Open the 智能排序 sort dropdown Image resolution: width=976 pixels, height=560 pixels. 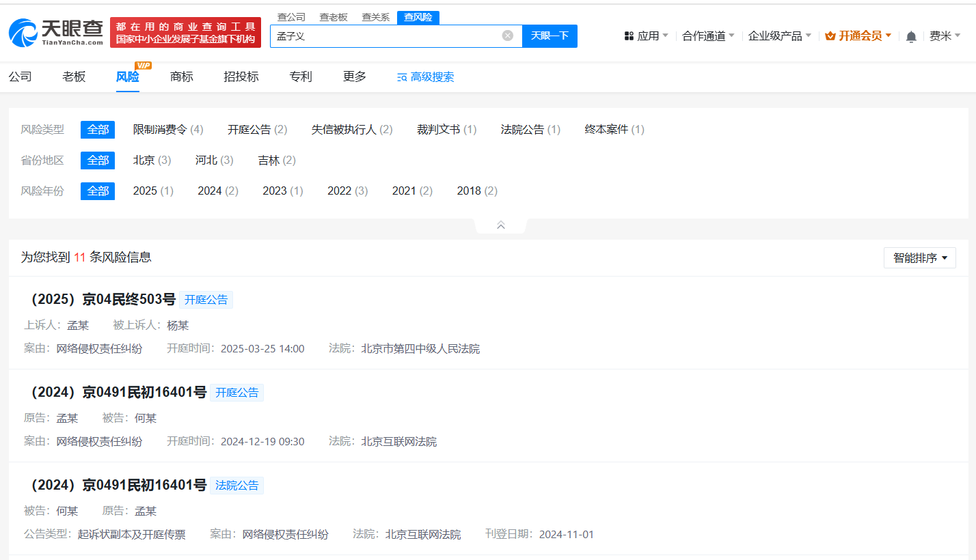pos(920,258)
